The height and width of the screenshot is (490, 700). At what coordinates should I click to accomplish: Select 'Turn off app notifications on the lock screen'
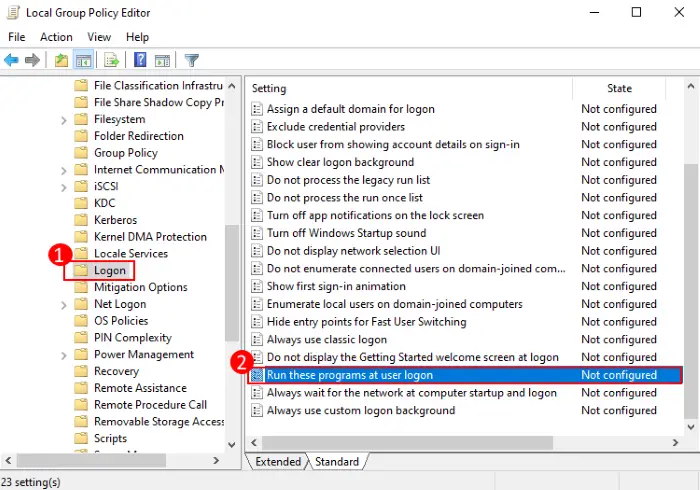(375, 216)
